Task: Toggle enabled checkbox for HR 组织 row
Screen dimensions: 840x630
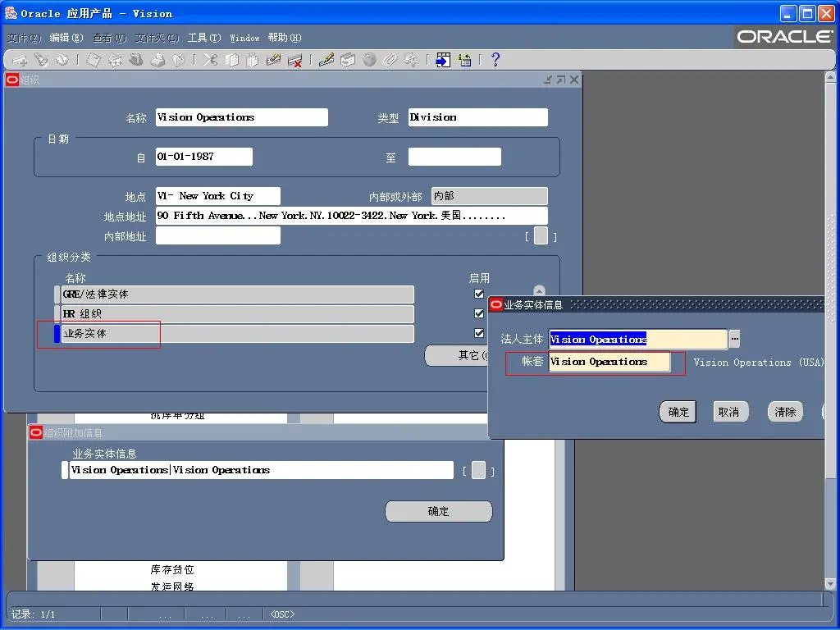Action: (479, 313)
